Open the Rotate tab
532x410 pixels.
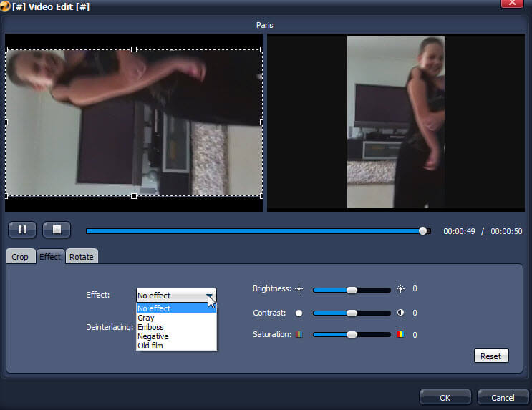[82, 257]
